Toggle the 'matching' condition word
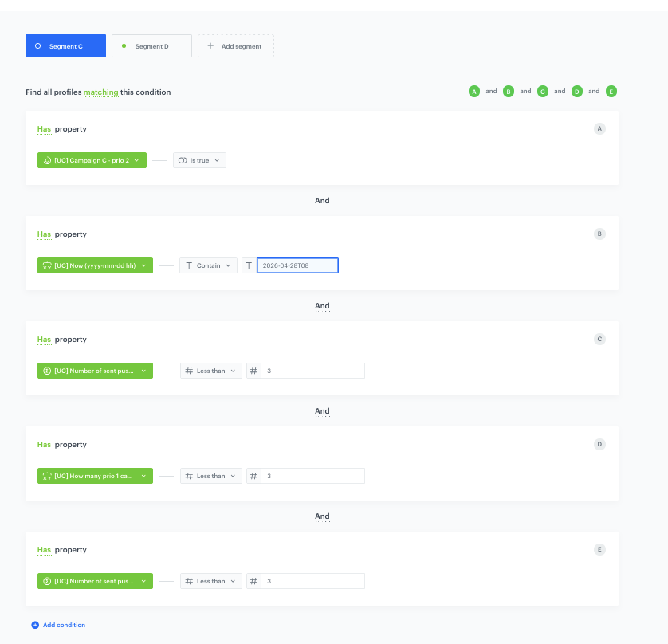This screenshot has width=668, height=644. tap(100, 92)
